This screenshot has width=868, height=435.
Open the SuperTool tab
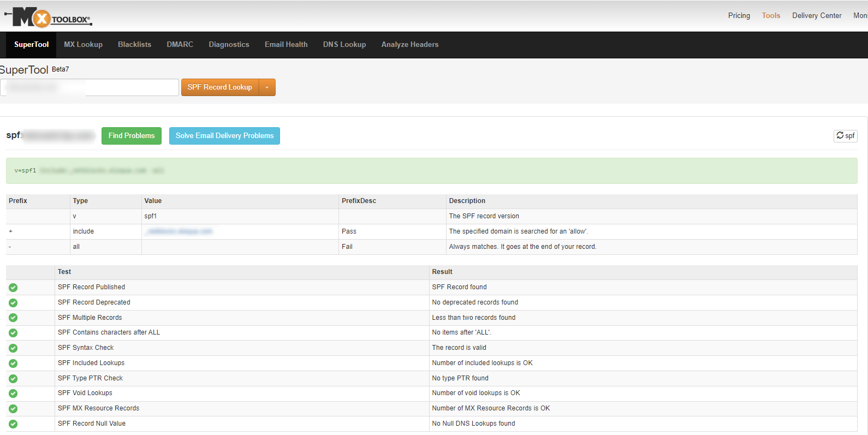(x=31, y=45)
